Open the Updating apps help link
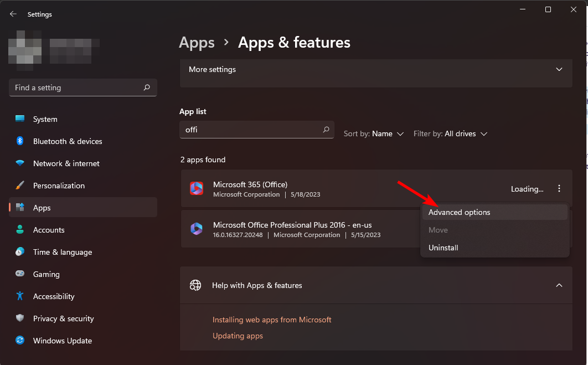 click(x=238, y=336)
